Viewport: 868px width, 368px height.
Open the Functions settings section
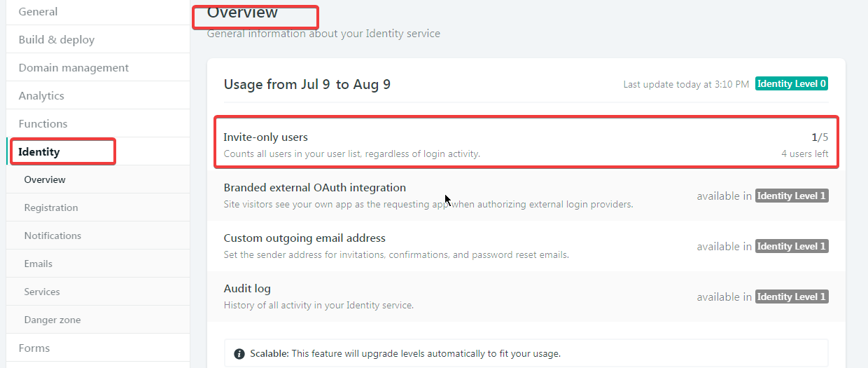coord(43,124)
